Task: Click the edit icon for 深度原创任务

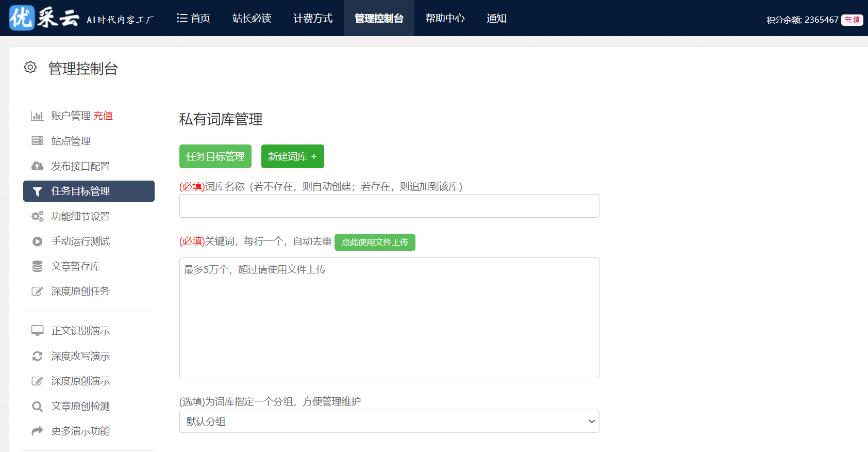Action: (x=37, y=291)
